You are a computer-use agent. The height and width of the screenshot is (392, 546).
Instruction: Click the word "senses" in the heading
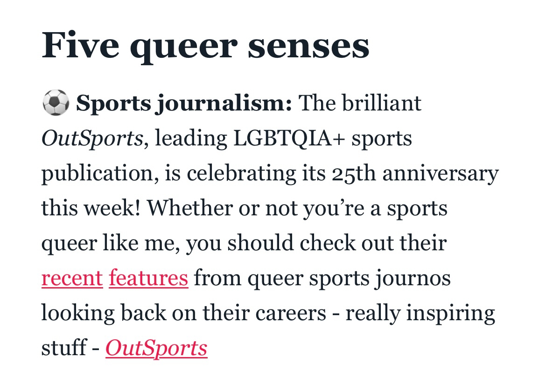(308, 45)
